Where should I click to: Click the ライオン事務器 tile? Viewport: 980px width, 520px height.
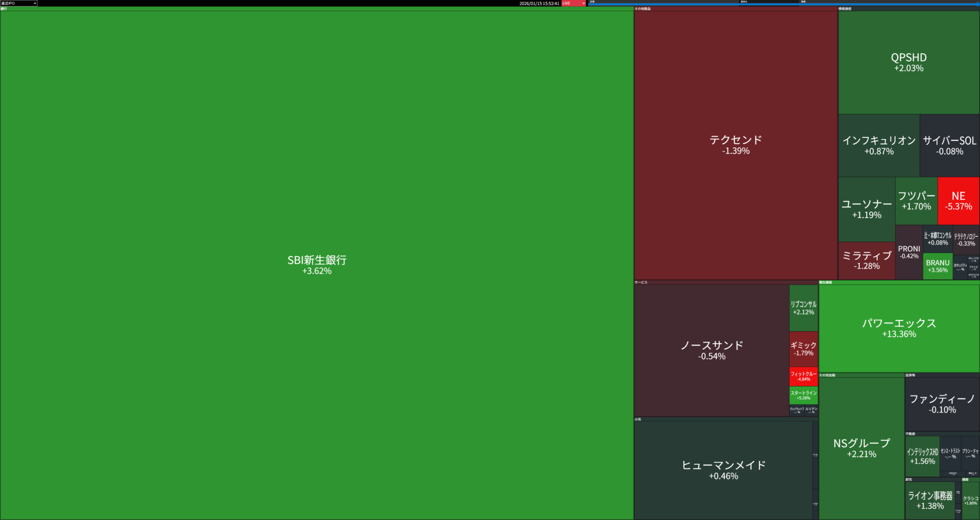(x=929, y=500)
